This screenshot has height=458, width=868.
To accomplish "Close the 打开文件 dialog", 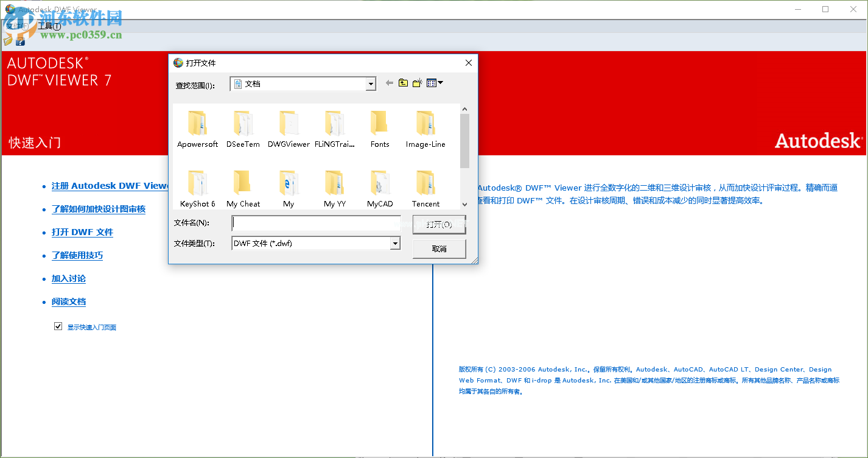I will [469, 63].
